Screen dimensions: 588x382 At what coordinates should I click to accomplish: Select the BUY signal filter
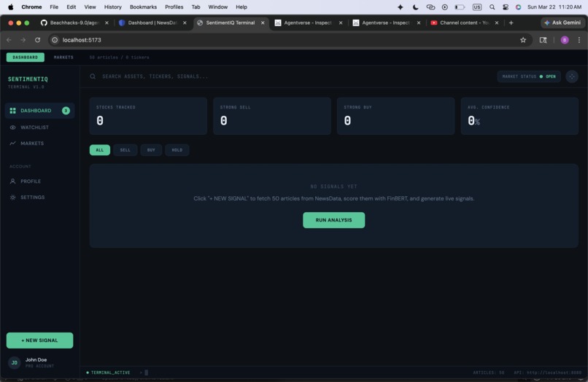(x=151, y=150)
